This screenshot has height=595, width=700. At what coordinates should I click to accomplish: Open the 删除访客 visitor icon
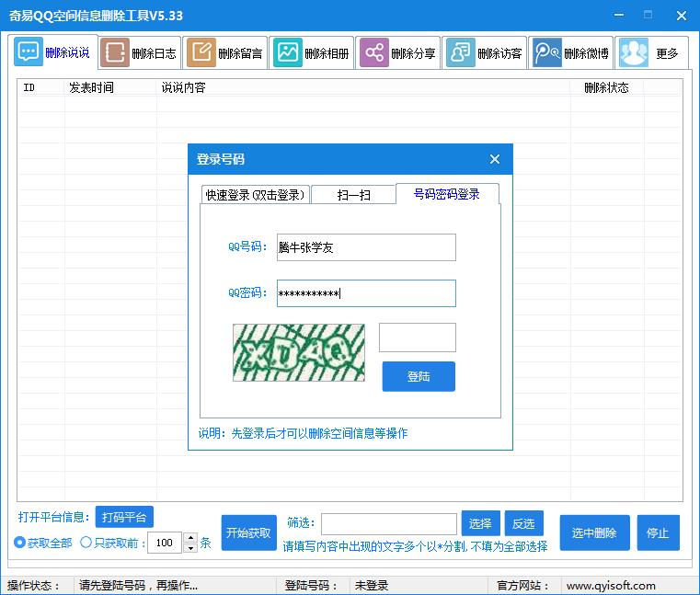click(460, 53)
